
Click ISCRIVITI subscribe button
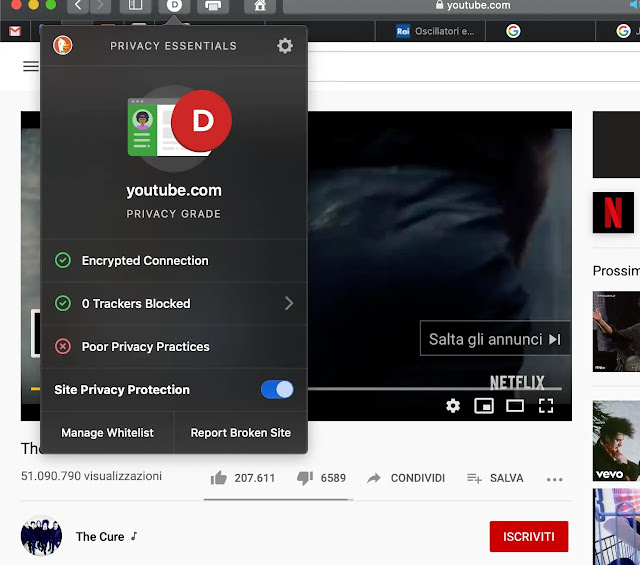click(529, 536)
